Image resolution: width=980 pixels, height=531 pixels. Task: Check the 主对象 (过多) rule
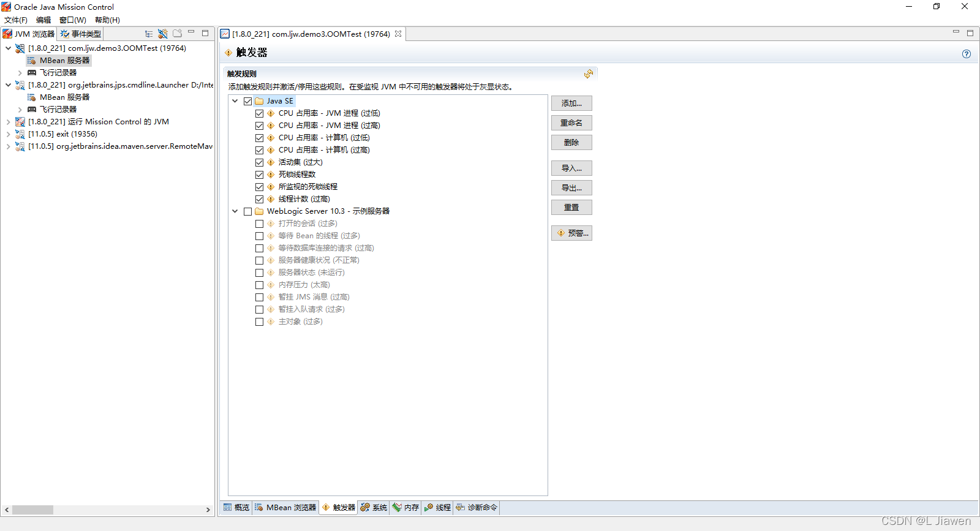click(x=259, y=322)
